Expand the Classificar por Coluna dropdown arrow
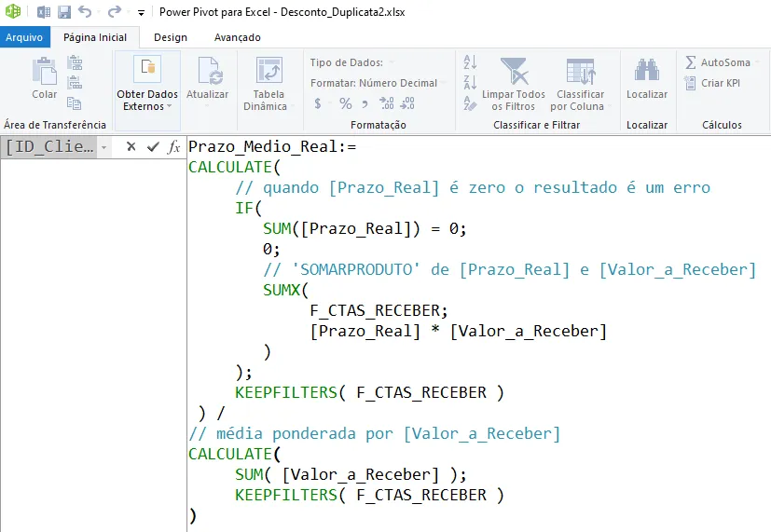771x532 pixels. 610,106
